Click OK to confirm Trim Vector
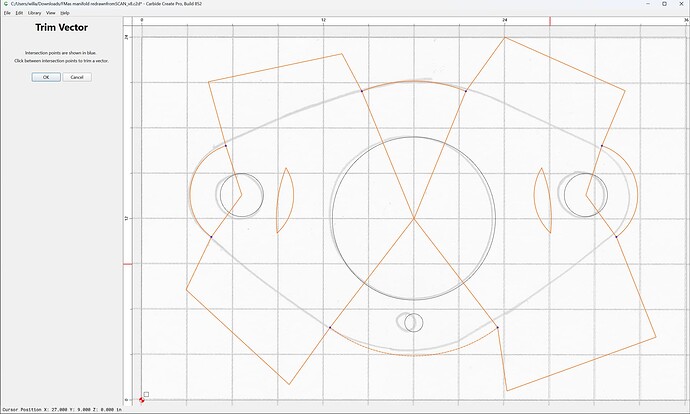This screenshot has height=414, width=690. coord(46,77)
